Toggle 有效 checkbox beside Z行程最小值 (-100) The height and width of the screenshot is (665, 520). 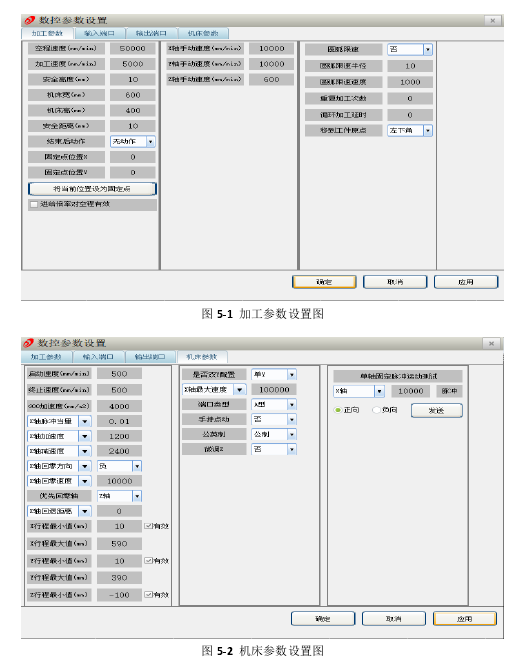(x=148, y=595)
